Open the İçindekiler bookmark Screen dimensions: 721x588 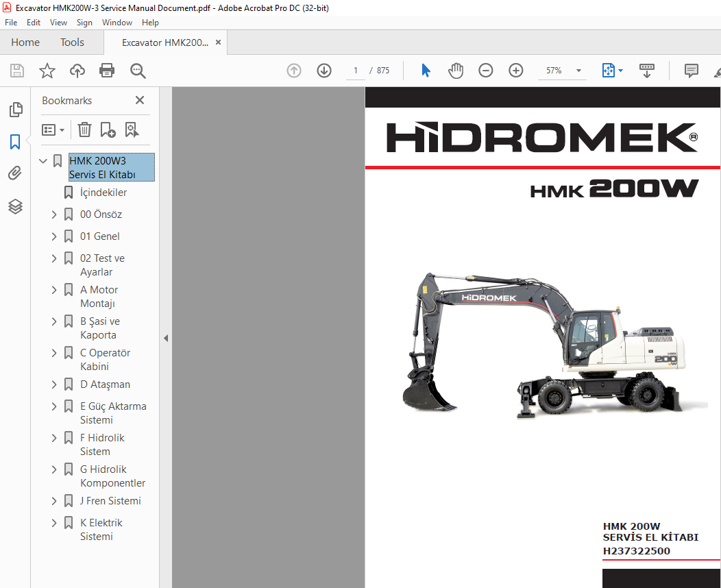pos(103,193)
